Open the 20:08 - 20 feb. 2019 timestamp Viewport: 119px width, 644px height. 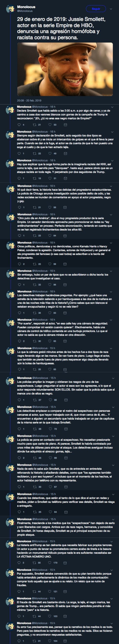click(x=29, y=101)
